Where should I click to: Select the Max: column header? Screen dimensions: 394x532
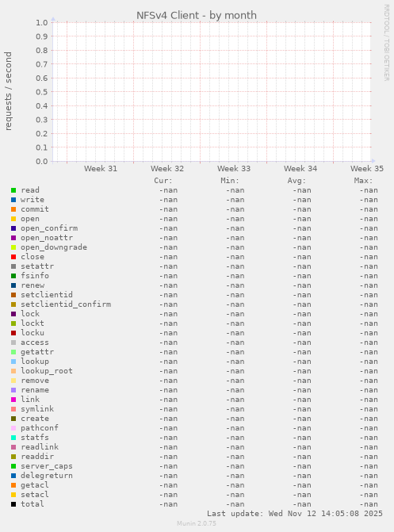point(363,181)
